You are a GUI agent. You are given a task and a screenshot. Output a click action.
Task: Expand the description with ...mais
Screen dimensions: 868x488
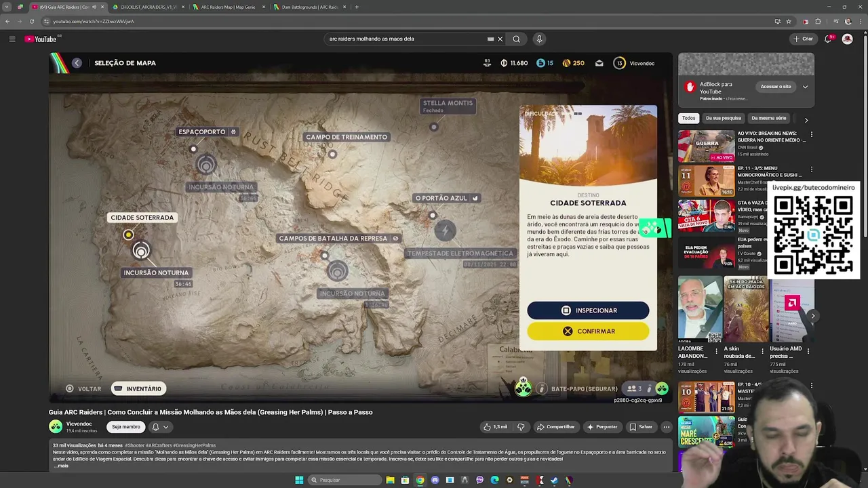coord(61,466)
